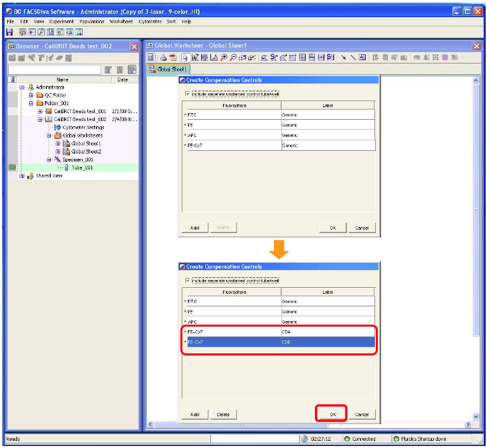
Task: Select the Zoom In magnifier tool
Action: (224, 58)
